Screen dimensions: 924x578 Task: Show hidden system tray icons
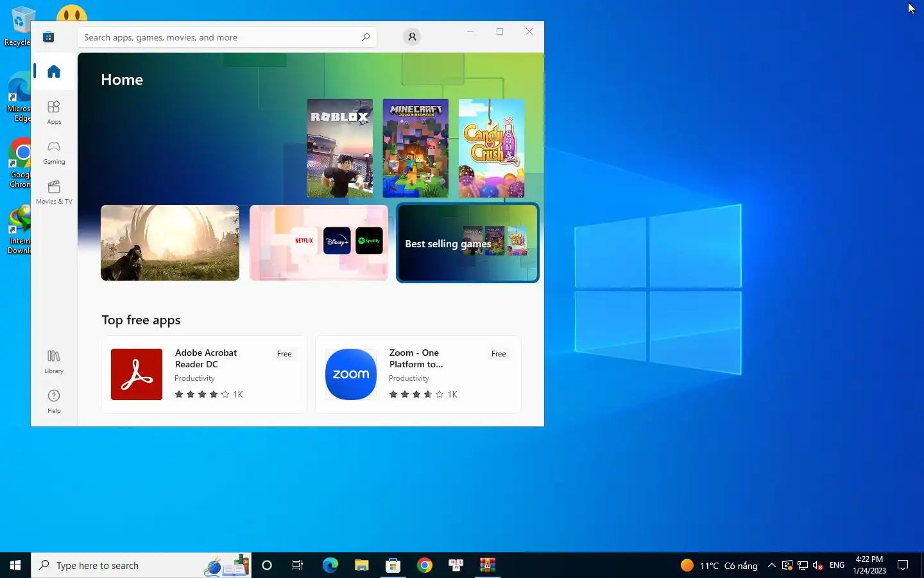[772, 565]
